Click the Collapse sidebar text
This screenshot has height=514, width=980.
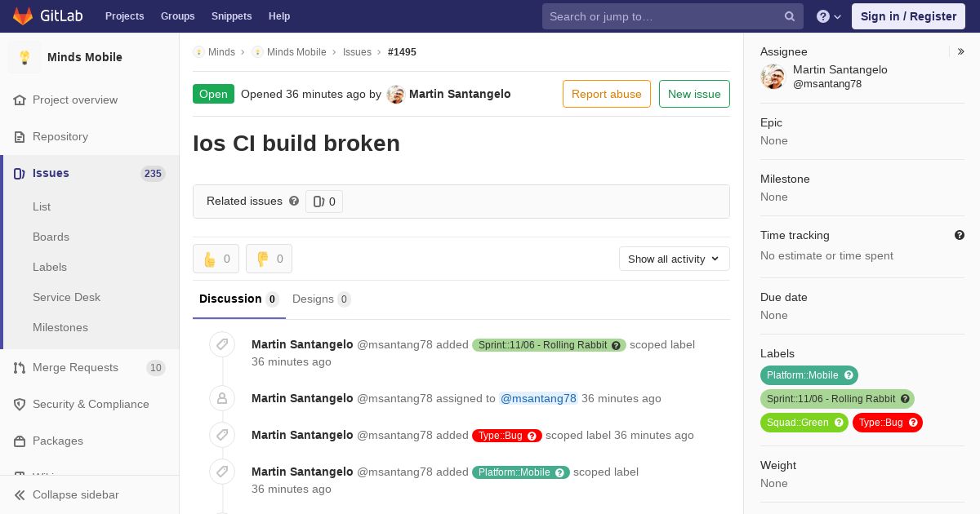coord(76,494)
